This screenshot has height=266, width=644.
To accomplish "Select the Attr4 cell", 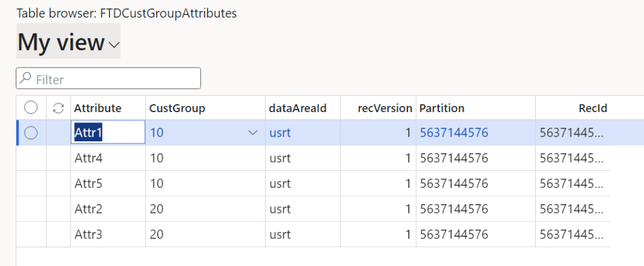I will (89, 159).
